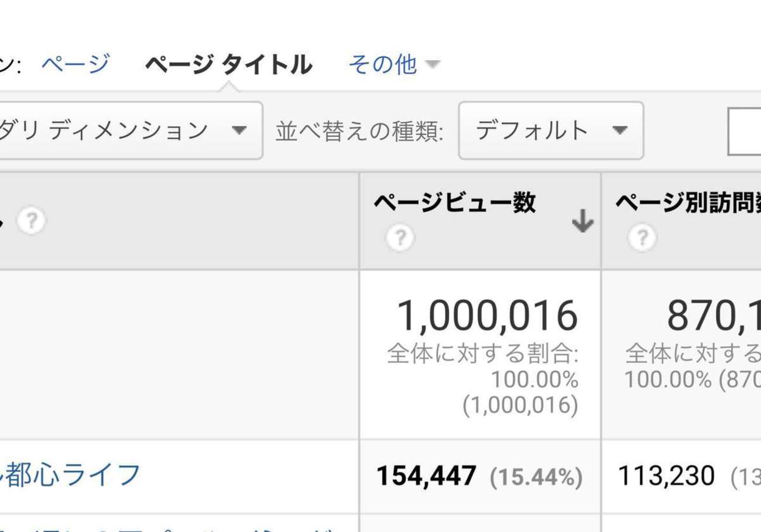This screenshot has width=761, height=532.
Task: Click help icon in first column header
Action: click(32, 221)
